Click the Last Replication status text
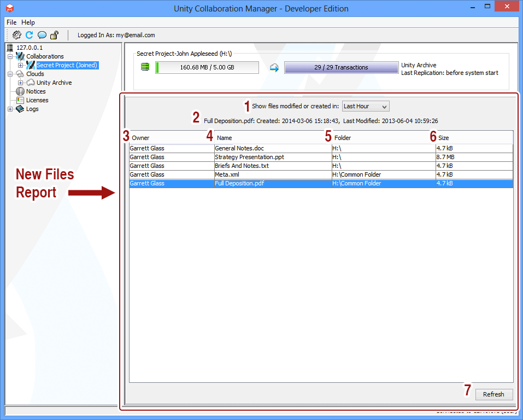 [450, 73]
